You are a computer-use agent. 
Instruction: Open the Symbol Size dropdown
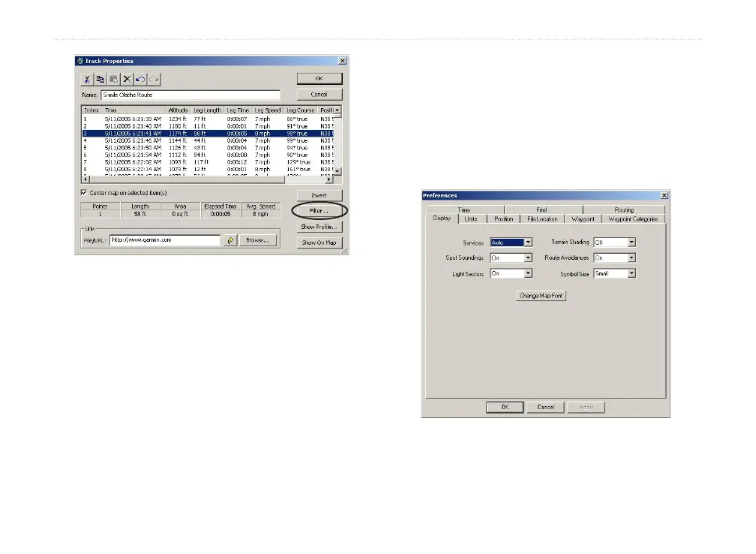631,274
